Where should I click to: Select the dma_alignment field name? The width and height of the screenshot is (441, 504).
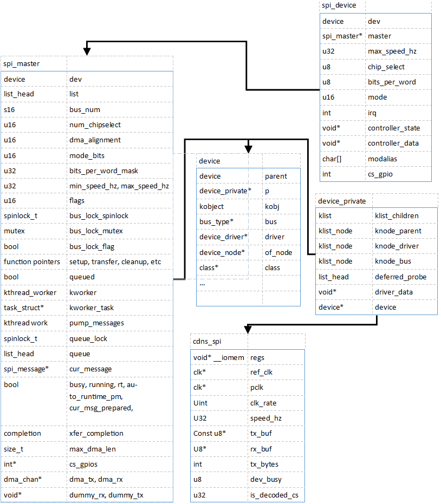[x=95, y=140]
